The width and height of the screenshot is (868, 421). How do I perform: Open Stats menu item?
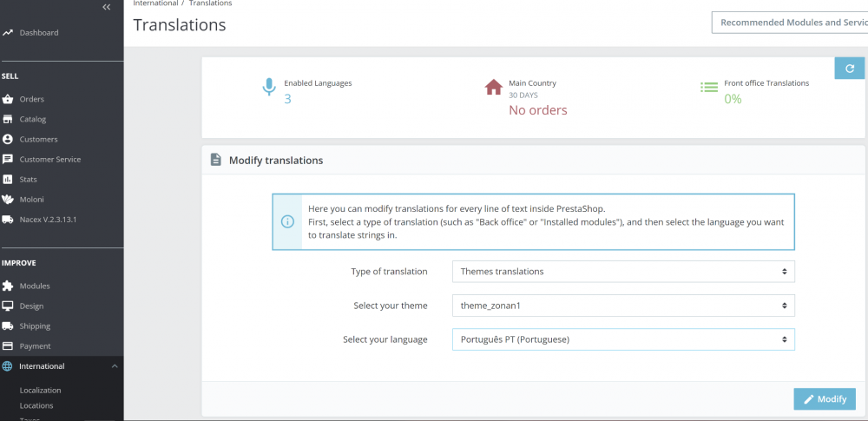click(29, 180)
